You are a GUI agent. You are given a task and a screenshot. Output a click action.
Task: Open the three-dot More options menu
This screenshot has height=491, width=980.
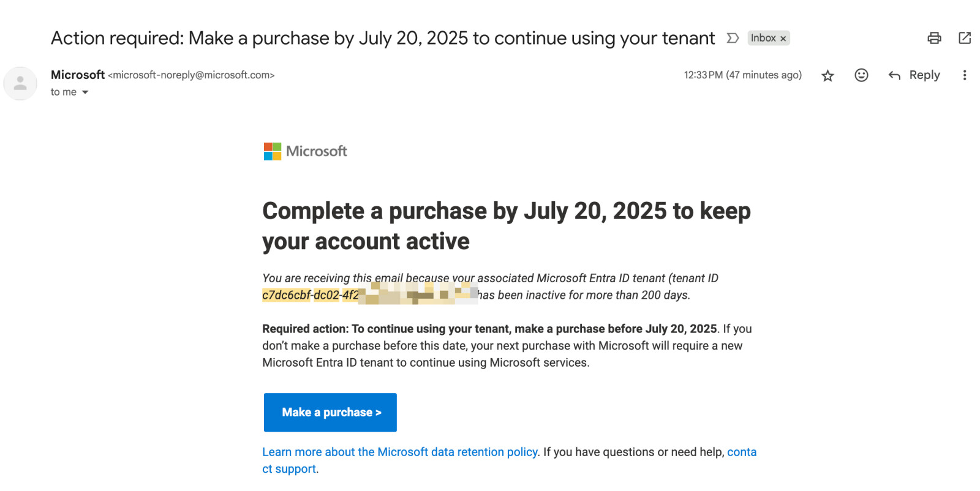click(x=964, y=75)
